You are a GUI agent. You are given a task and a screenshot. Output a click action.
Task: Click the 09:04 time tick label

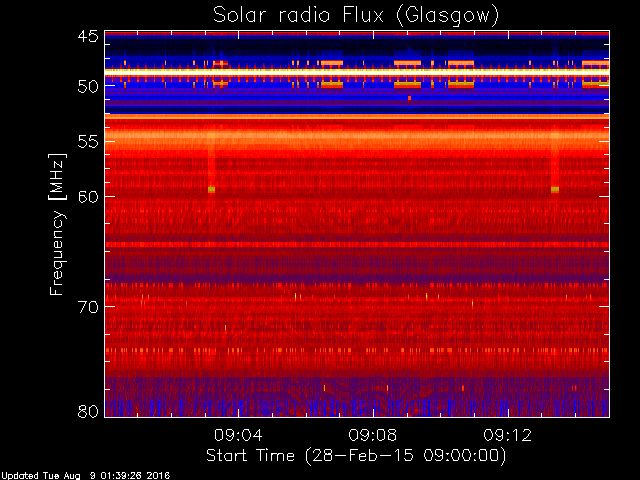(238, 435)
